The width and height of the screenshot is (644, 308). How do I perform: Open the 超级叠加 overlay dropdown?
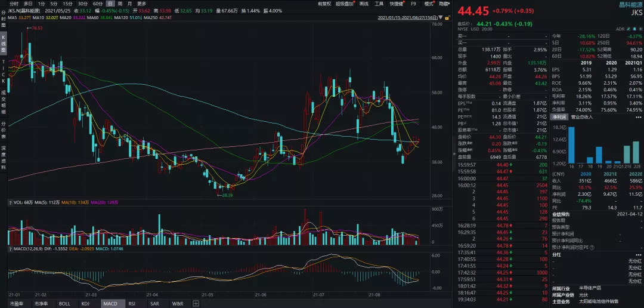tap(346, 4)
